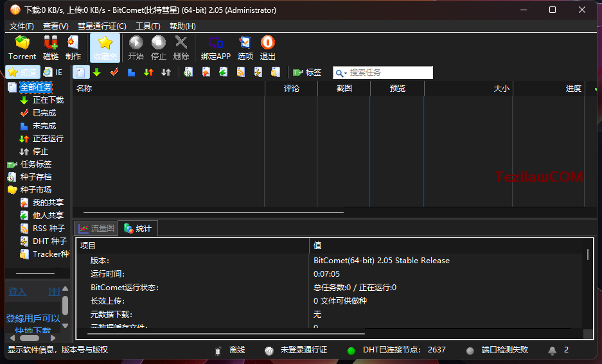Click the 删除 delete toolbar button
The width and height of the screenshot is (602, 364).
(181, 48)
